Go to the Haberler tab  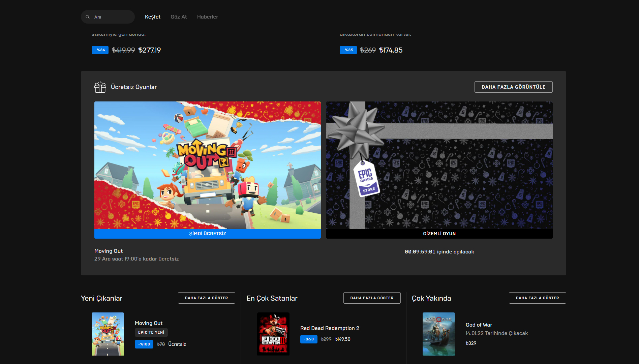pos(207,17)
